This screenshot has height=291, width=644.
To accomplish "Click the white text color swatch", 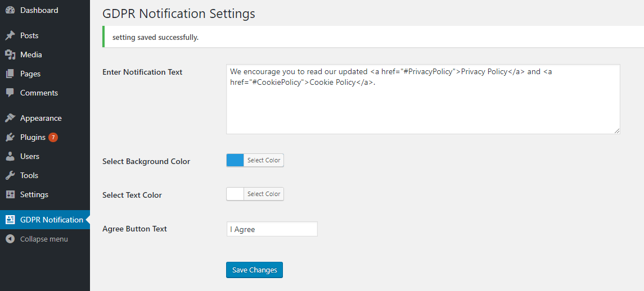I will [235, 194].
